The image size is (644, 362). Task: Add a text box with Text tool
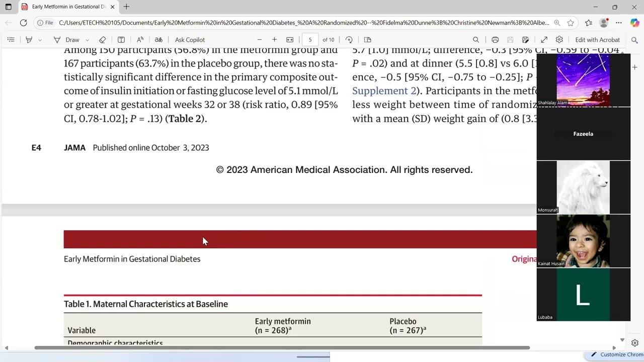pyautogui.click(x=121, y=40)
